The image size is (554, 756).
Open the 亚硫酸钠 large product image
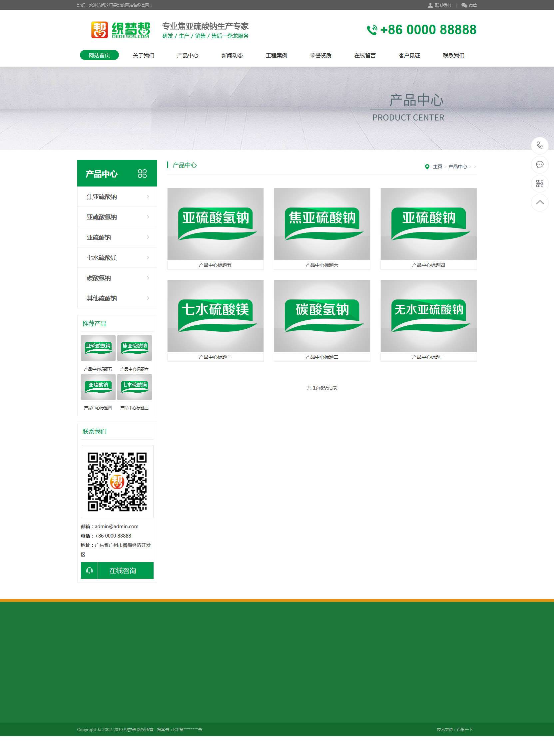429,224
